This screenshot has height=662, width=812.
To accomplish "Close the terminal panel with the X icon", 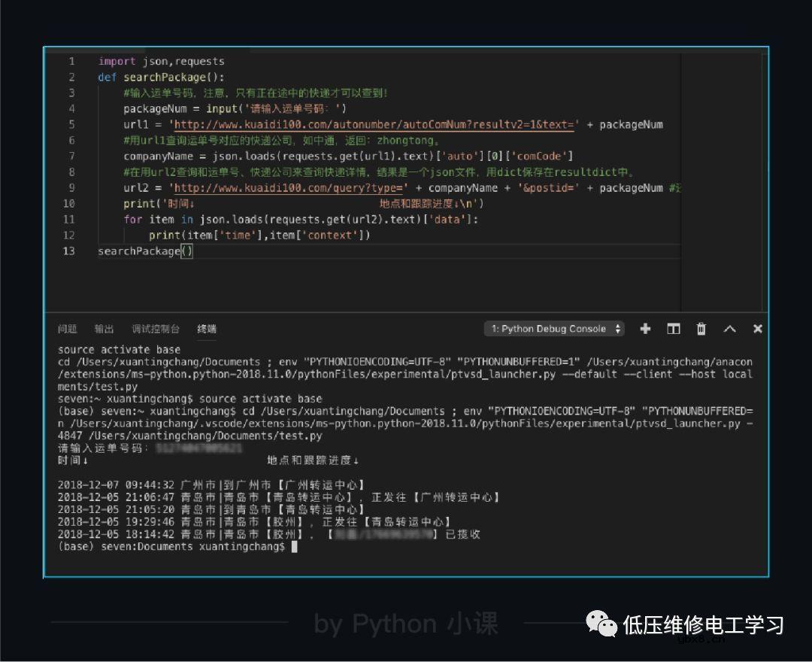I will tap(757, 329).
